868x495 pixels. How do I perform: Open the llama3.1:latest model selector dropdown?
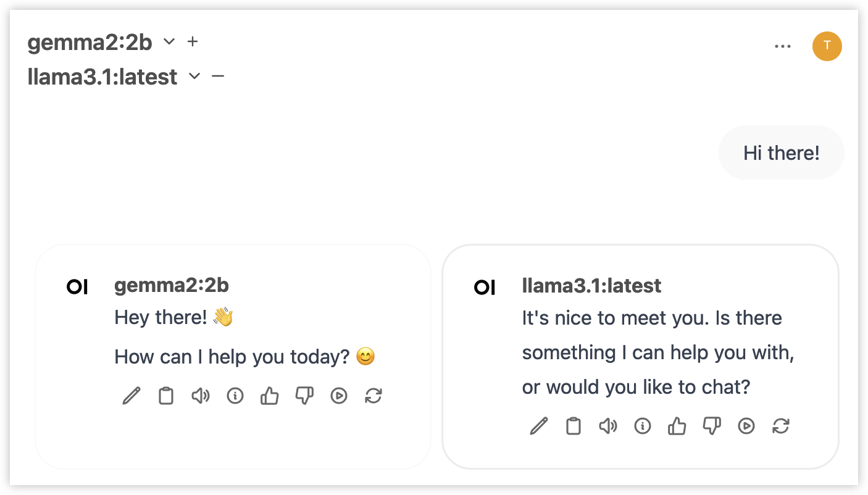tap(194, 77)
